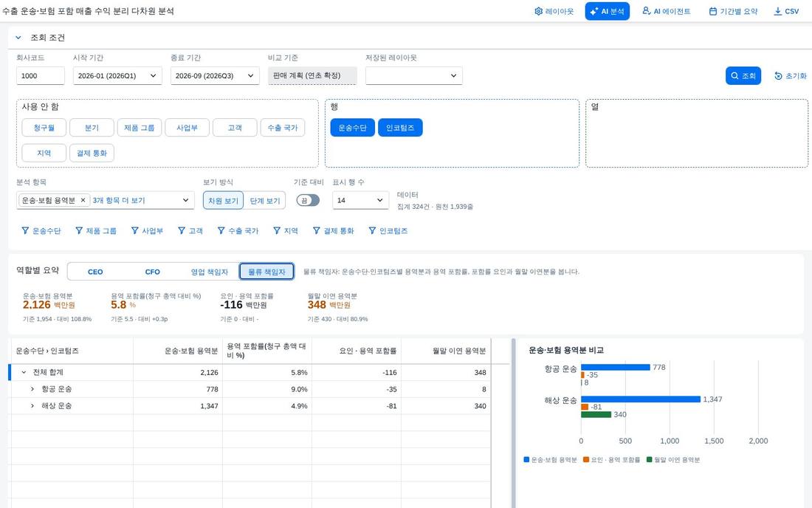
Task: Remove 운송·보험 용역분 tag with x
Action: click(83, 200)
